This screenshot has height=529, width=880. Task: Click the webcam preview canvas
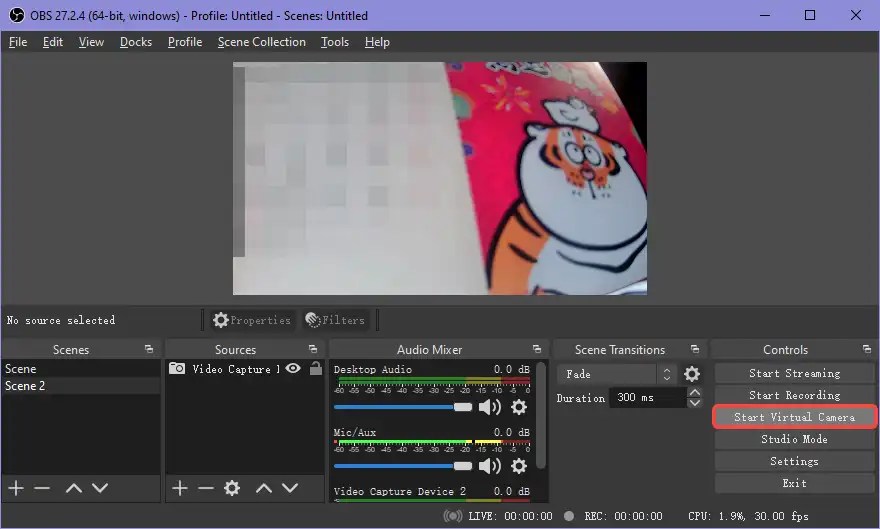point(440,178)
